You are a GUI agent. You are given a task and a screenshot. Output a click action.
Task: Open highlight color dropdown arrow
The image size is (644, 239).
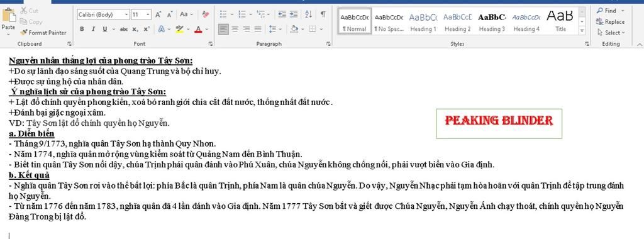[x=188, y=29]
